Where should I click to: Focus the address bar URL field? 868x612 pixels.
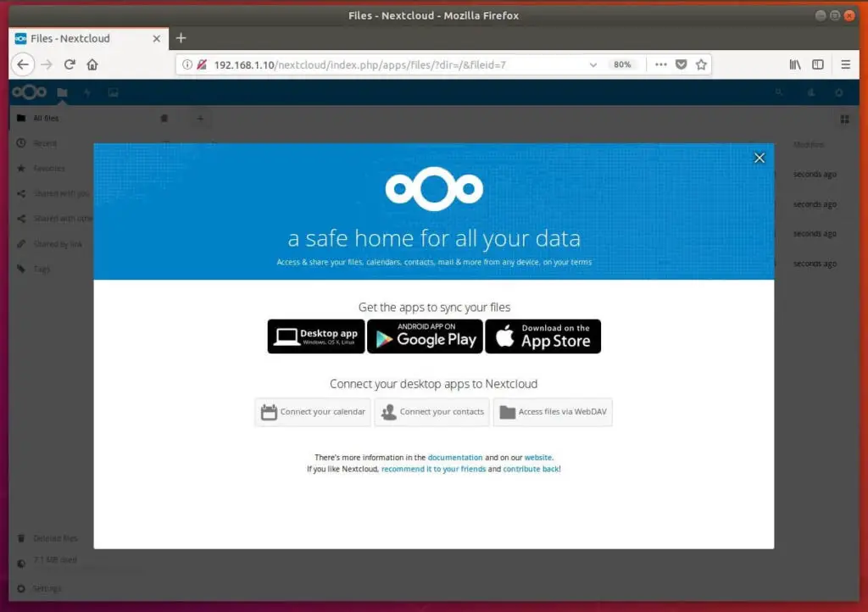(359, 64)
